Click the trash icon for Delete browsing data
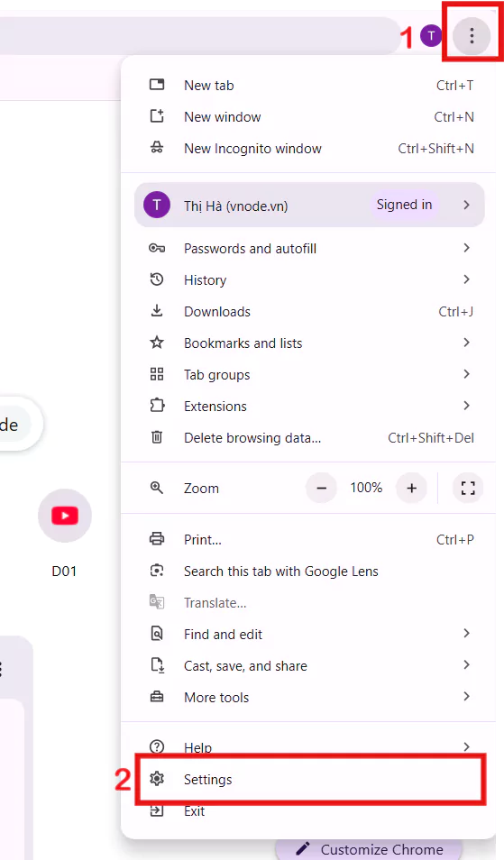The image size is (504, 860). 157,438
